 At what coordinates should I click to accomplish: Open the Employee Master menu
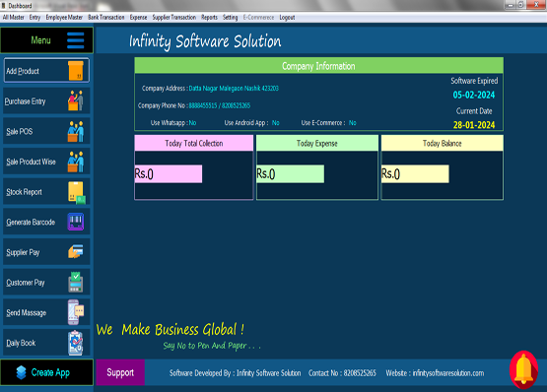tap(64, 17)
